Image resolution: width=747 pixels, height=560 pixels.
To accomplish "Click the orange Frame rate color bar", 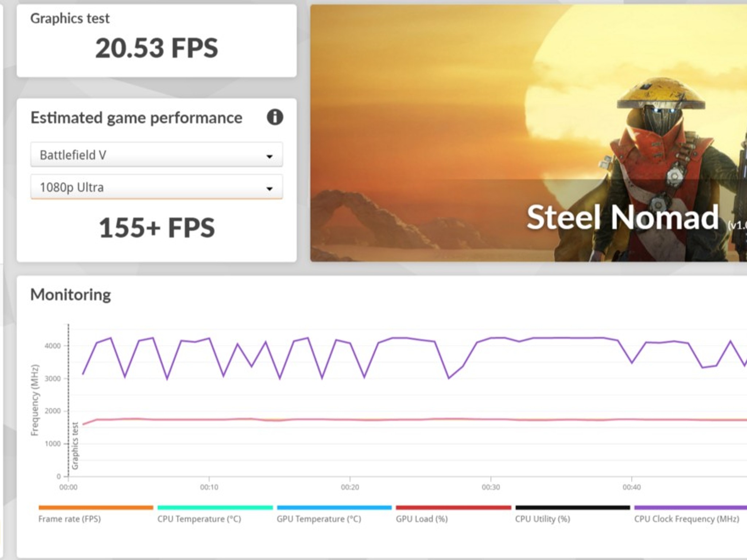I will pos(96,507).
